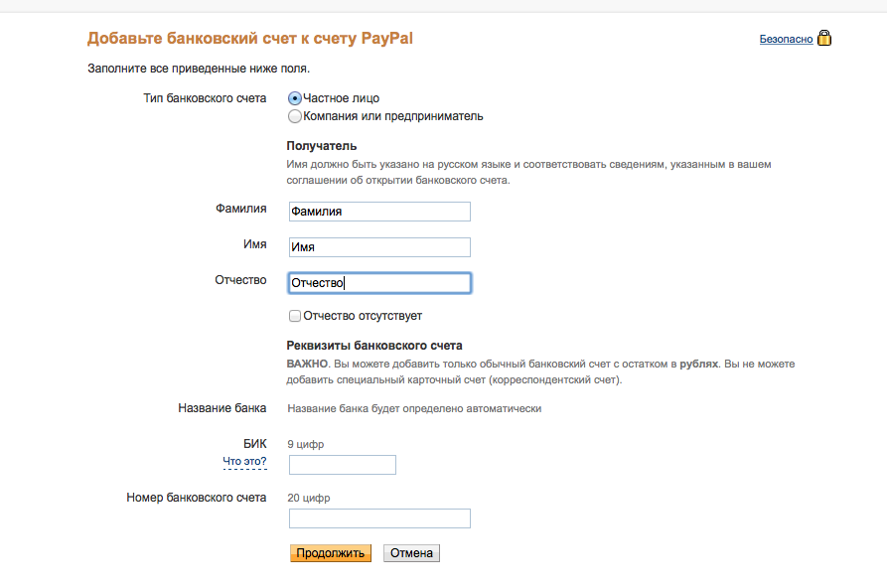Tick the "Отчество отсутствует" checkbox
This screenshot has height=588, width=887.
(295, 316)
